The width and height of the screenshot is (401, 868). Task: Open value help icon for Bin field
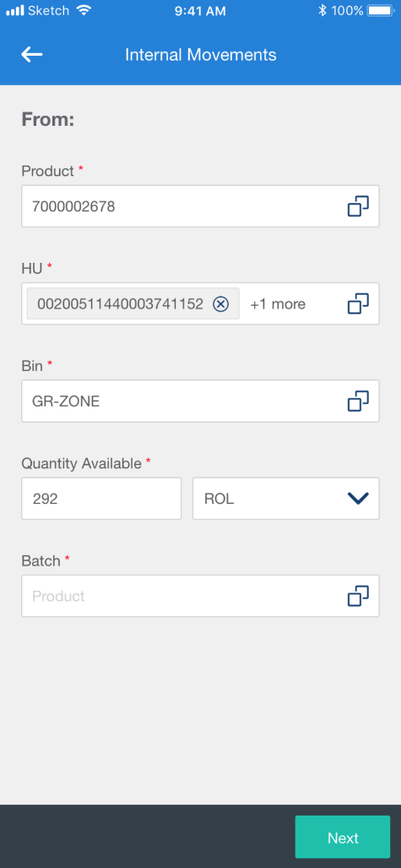pyautogui.click(x=358, y=401)
